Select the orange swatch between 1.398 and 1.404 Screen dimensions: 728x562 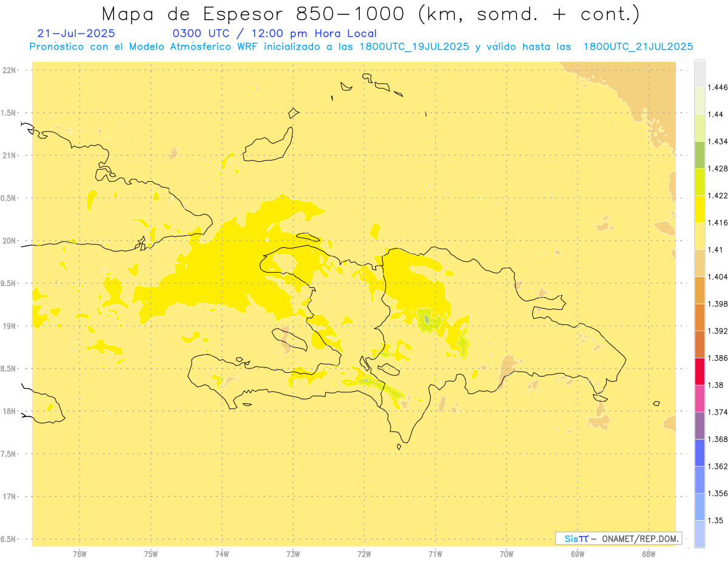[699, 290]
